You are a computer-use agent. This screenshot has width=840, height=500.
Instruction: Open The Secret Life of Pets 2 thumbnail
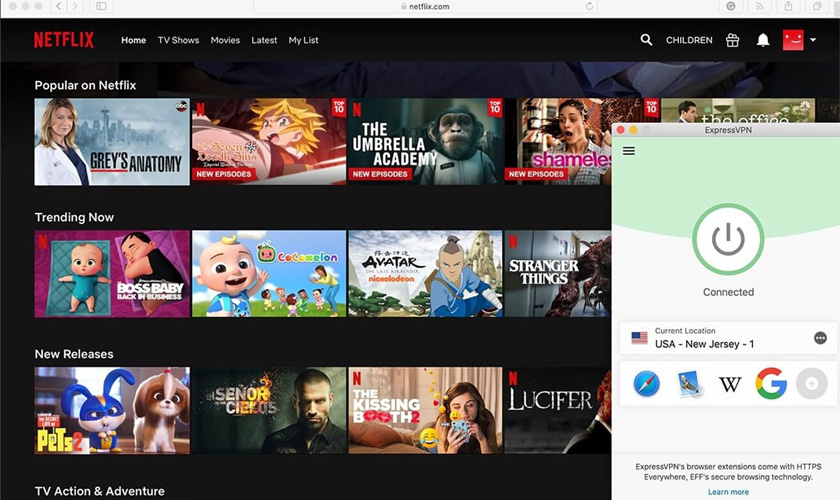(x=112, y=411)
